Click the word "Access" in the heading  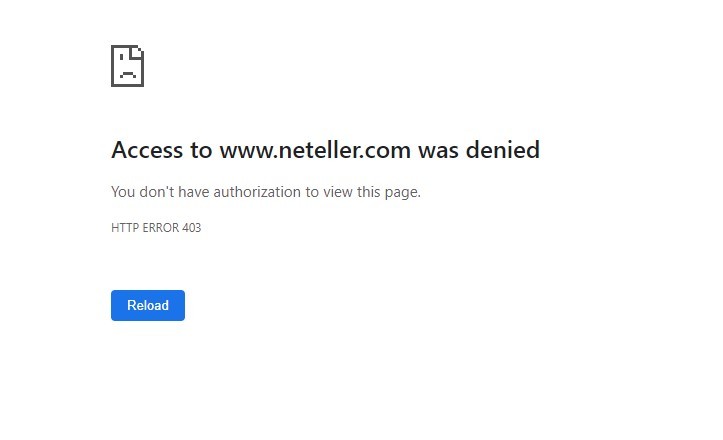pos(147,150)
